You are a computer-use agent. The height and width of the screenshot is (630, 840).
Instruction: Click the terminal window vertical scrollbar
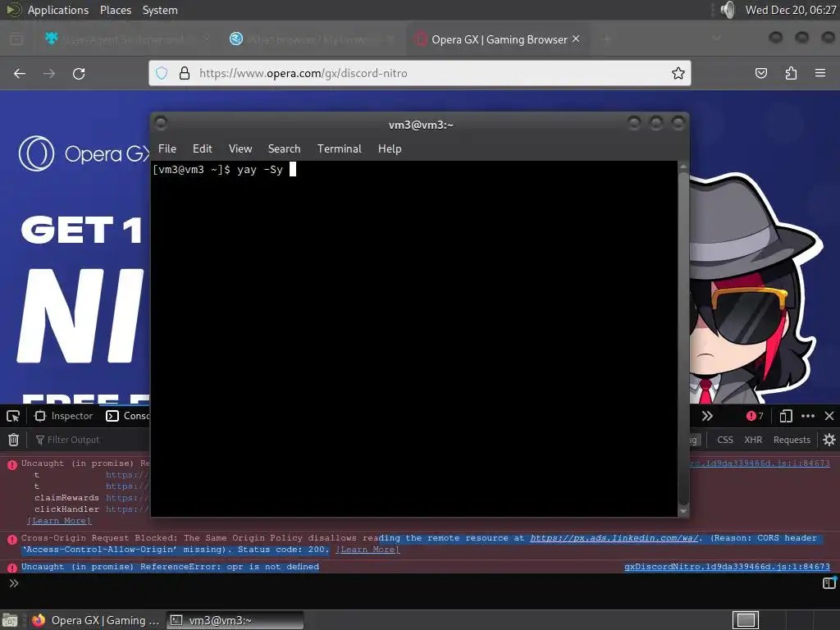[x=683, y=339]
